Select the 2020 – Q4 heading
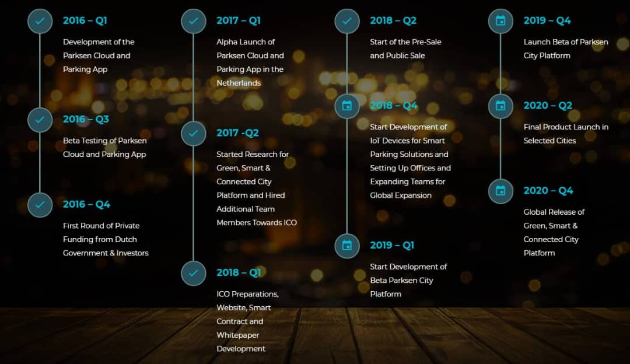Viewport: 630px width, 364px height. coord(548,191)
